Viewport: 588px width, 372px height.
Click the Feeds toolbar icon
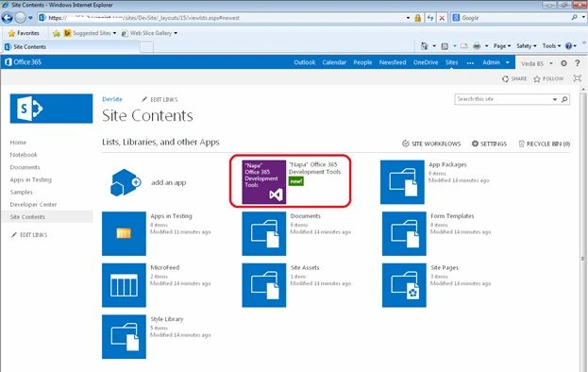445,46
